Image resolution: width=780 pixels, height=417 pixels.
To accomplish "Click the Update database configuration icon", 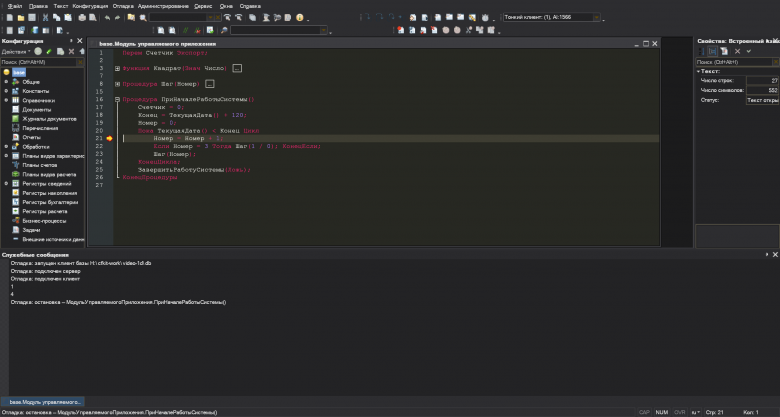I will pyautogui.click(x=34, y=30).
